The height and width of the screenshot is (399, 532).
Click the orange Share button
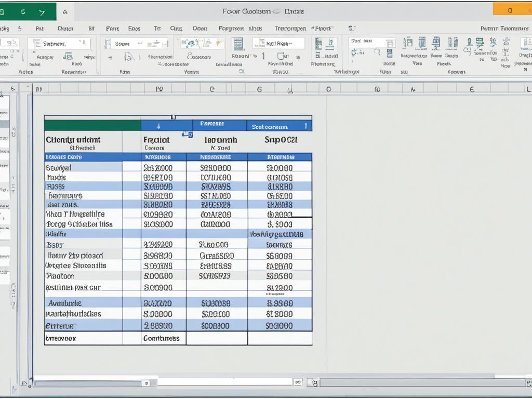point(514,8)
